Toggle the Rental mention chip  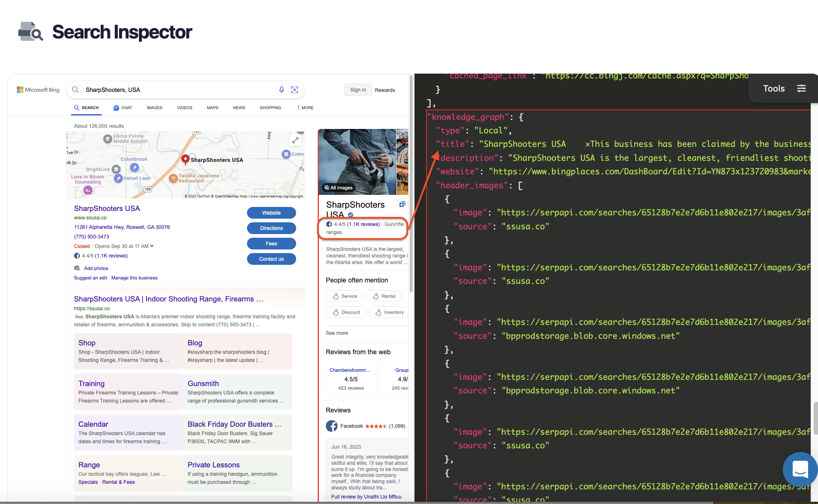click(383, 296)
